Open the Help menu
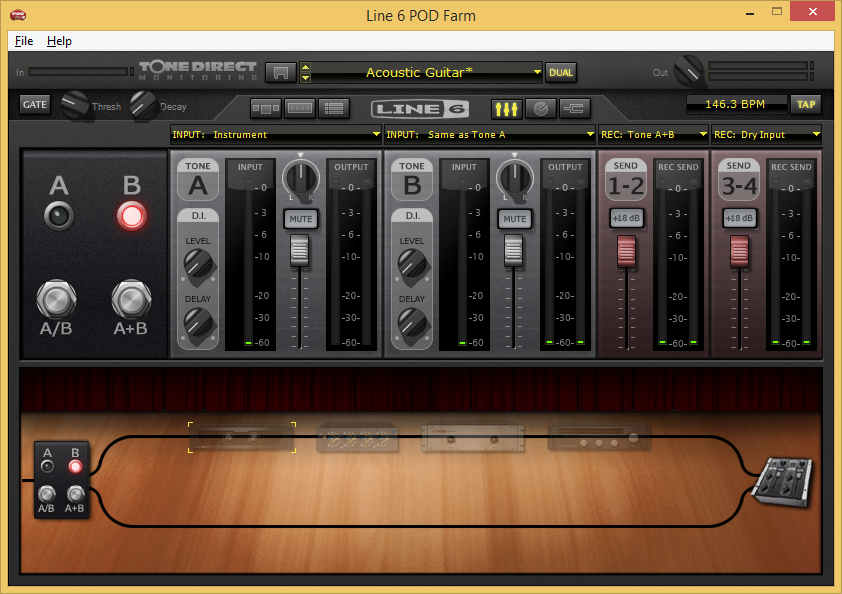The image size is (842, 594). (x=60, y=41)
